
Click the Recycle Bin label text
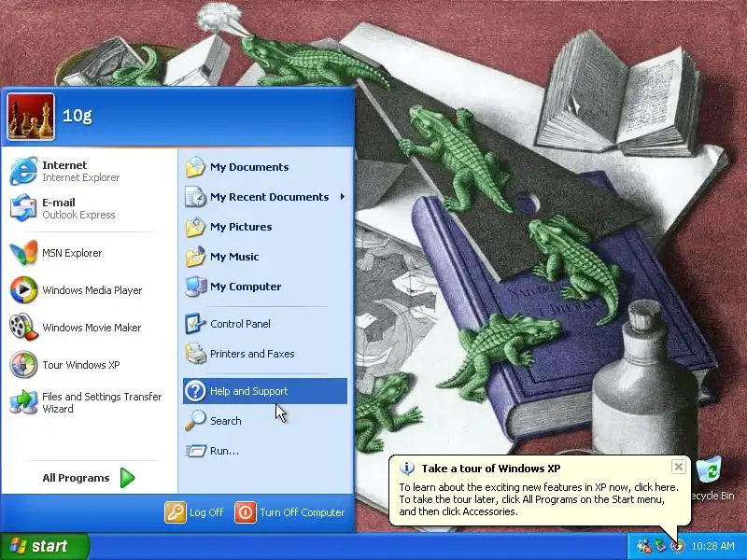(x=712, y=496)
